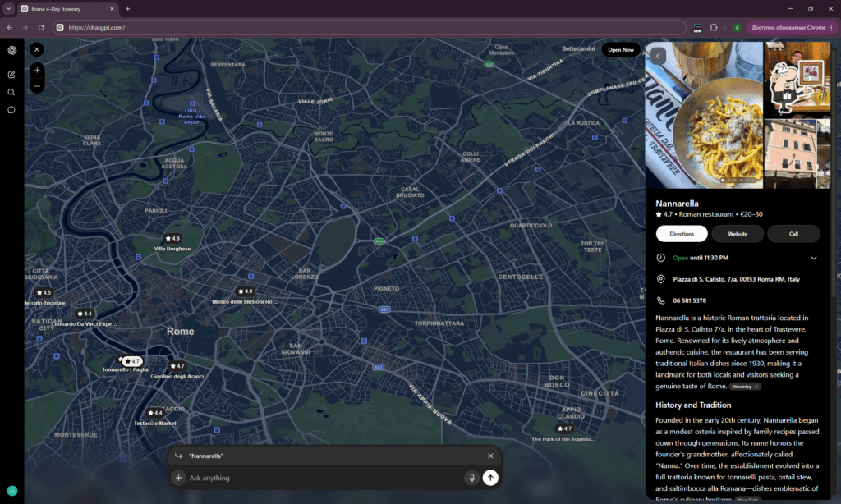Image resolution: width=841 pixels, height=504 pixels.
Task: Click History and Tradition heading
Action: [x=693, y=405]
